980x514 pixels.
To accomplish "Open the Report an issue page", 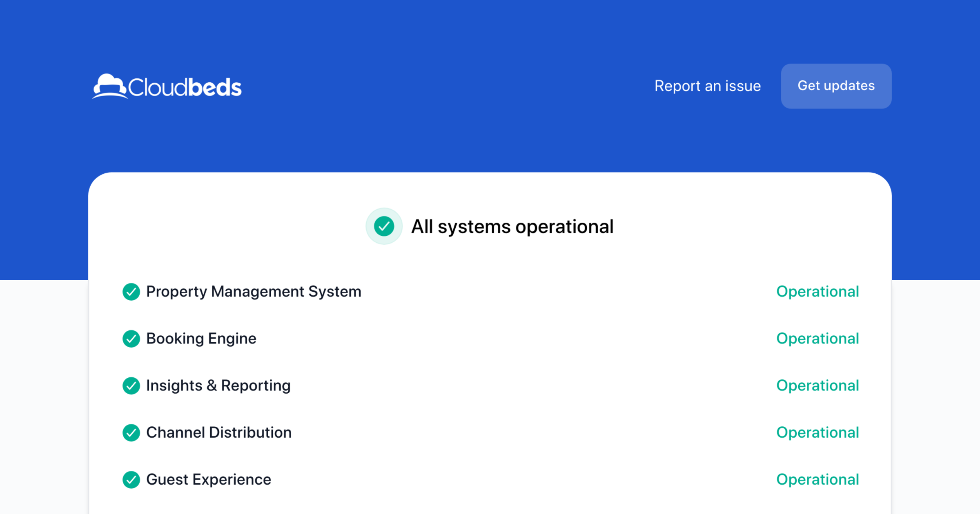I will click(707, 86).
